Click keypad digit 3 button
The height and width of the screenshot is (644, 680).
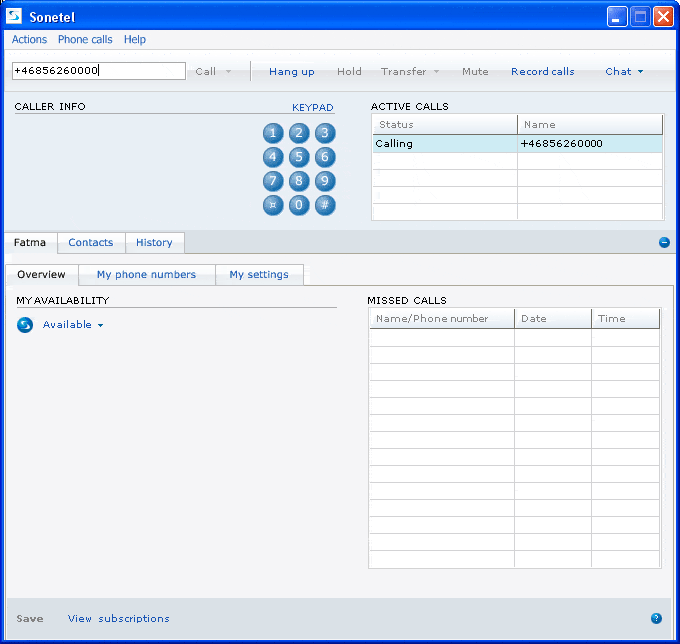point(325,133)
